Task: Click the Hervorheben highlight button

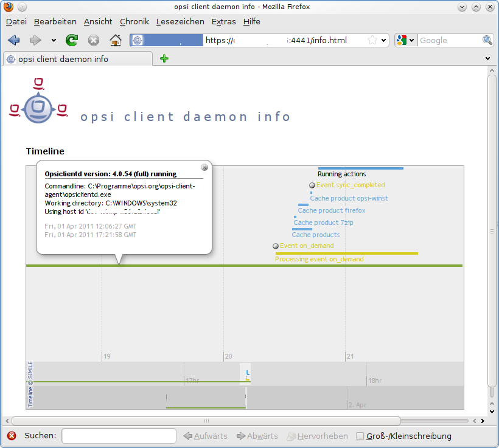Action: pyautogui.click(x=317, y=436)
